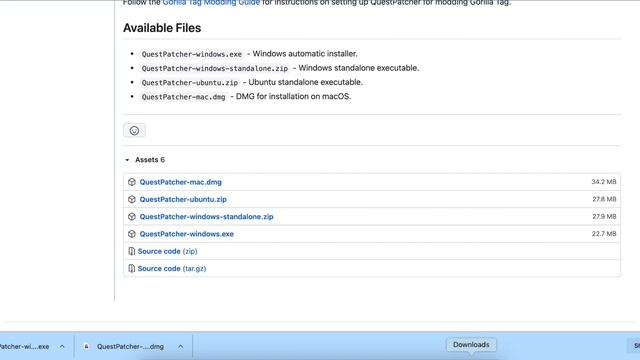This screenshot has height=360, width=640.
Task: Open options chevron for the .exe download
Action: 62,347
